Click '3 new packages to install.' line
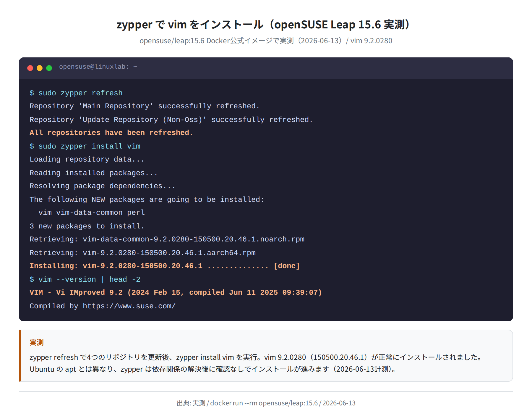Screen dimensions: 532x419 (x=87, y=226)
